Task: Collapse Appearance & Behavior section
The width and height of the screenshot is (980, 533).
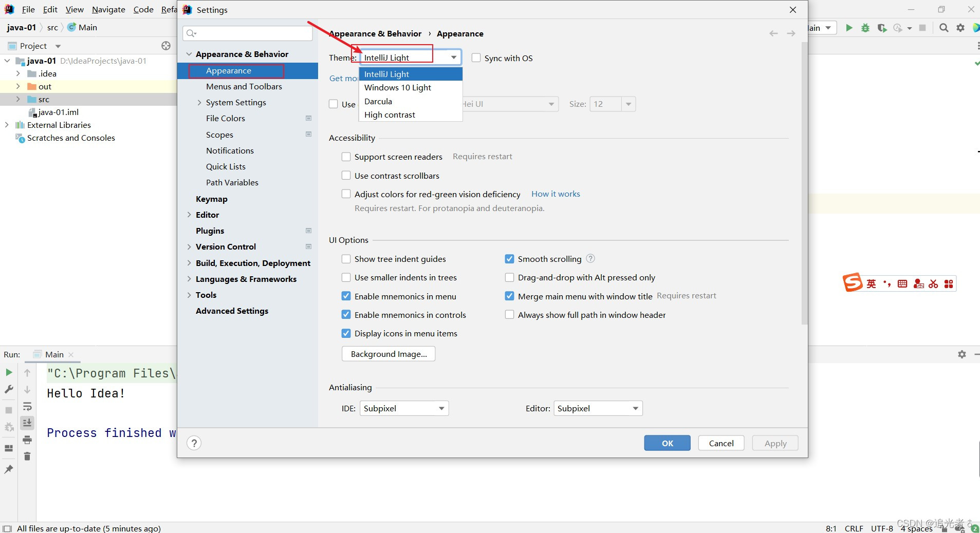Action: (x=189, y=54)
